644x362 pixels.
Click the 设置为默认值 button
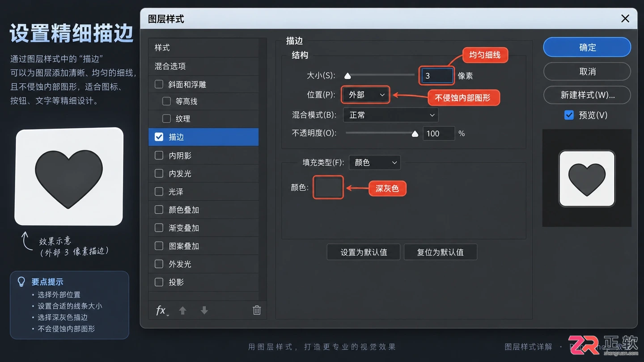point(364,252)
